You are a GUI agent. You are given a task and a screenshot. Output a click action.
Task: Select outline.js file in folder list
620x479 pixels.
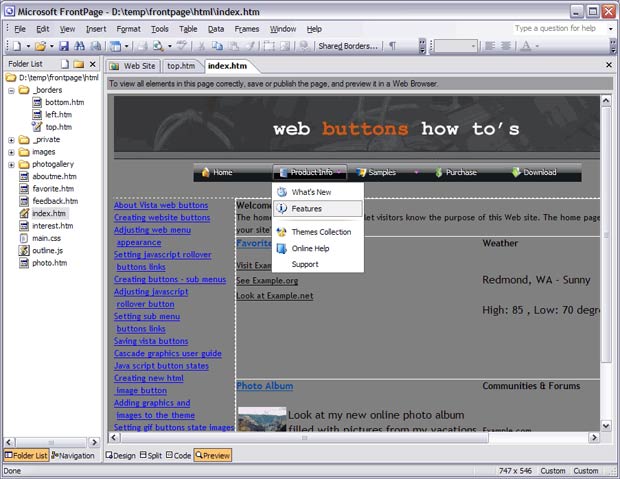click(x=41, y=250)
